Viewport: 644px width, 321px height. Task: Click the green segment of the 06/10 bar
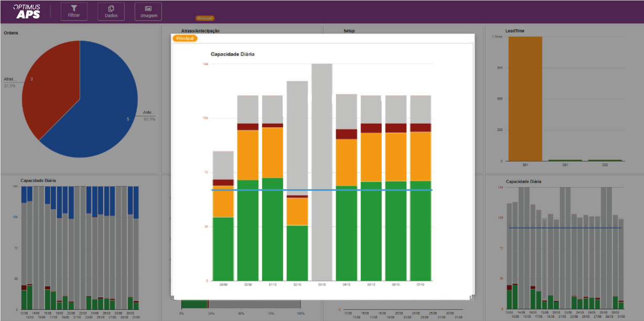396,231
